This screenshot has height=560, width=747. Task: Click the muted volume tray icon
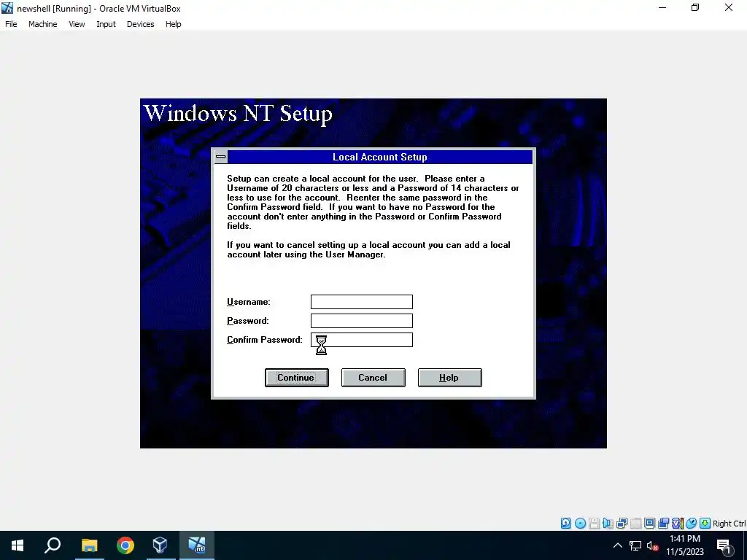(653, 545)
